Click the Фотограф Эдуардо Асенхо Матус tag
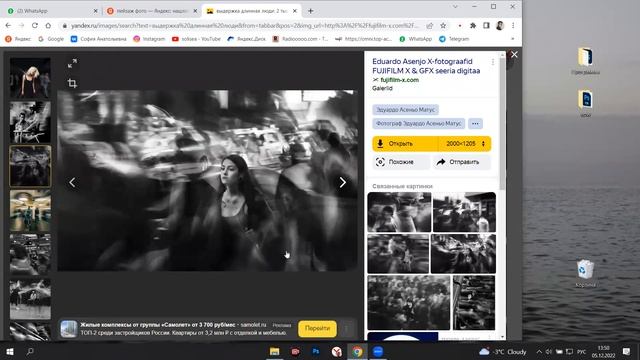Image resolution: width=640 pixels, height=360 pixels. [418, 123]
